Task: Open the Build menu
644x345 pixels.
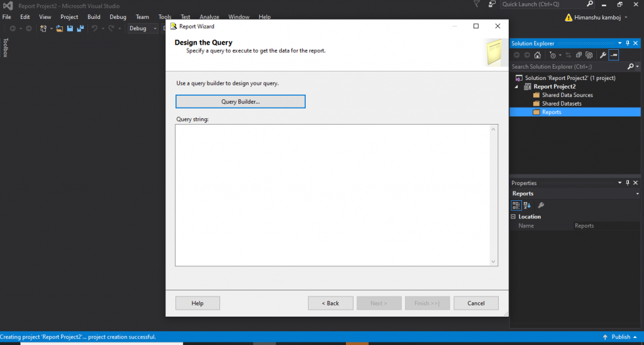Action: (94, 17)
